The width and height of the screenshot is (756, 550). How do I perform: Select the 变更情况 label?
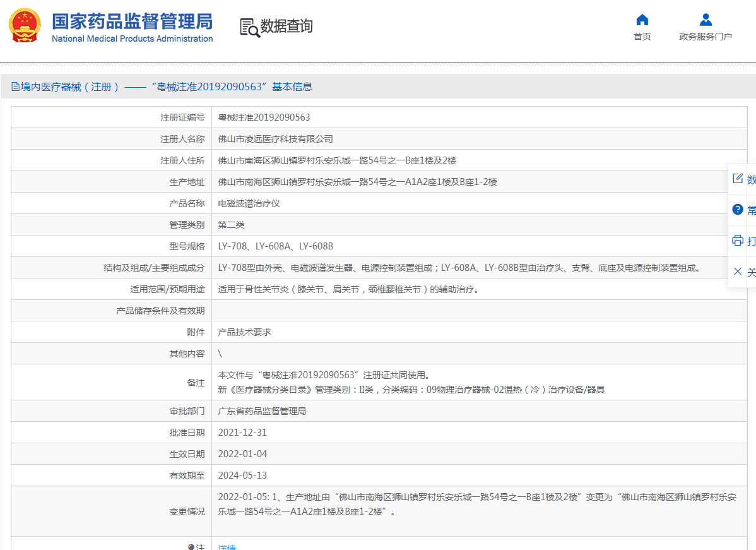[187, 511]
